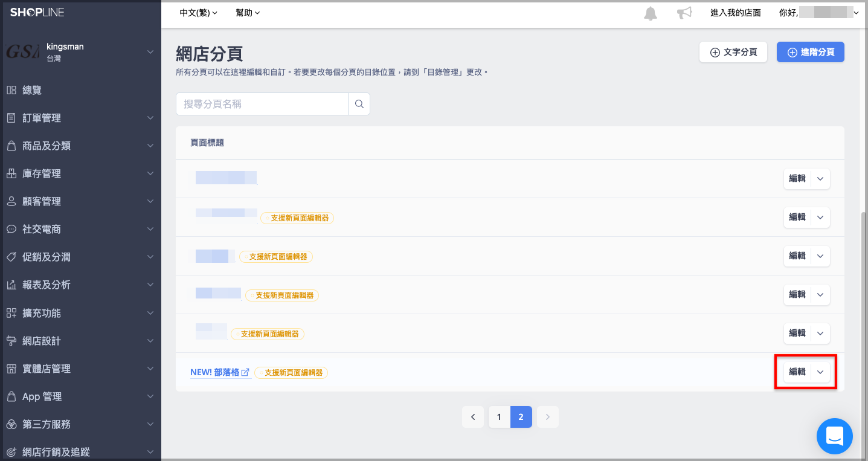Open the 報表及分析 sidebar menu
This screenshot has width=868, height=461.
pyautogui.click(x=80, y=285)
